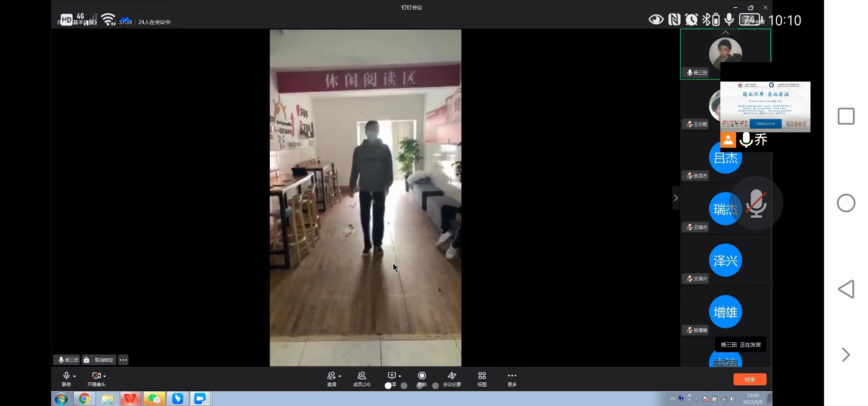Screen dimensions: 868x406
Task: Click 24人在会议中 participant count text
Action: click(154, 22)
